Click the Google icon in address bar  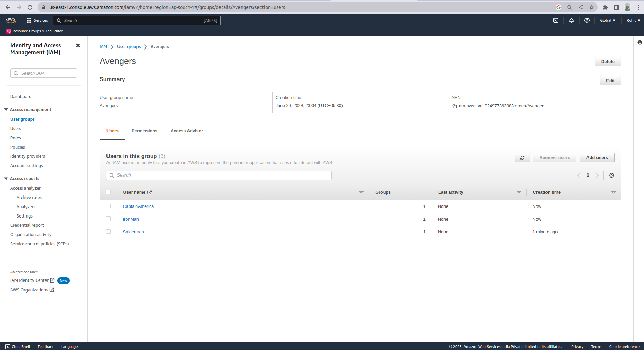click(559, 7)
